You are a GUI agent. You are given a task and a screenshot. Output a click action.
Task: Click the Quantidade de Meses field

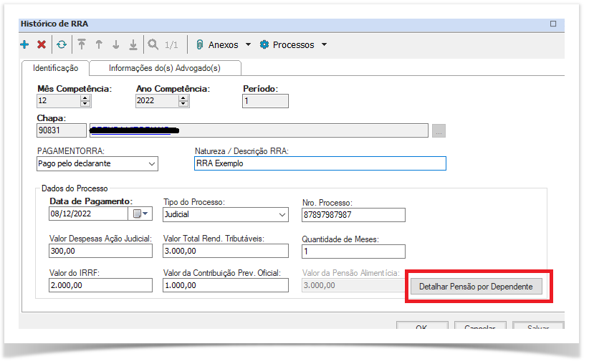pyautogui.click(x=353, y=252)
